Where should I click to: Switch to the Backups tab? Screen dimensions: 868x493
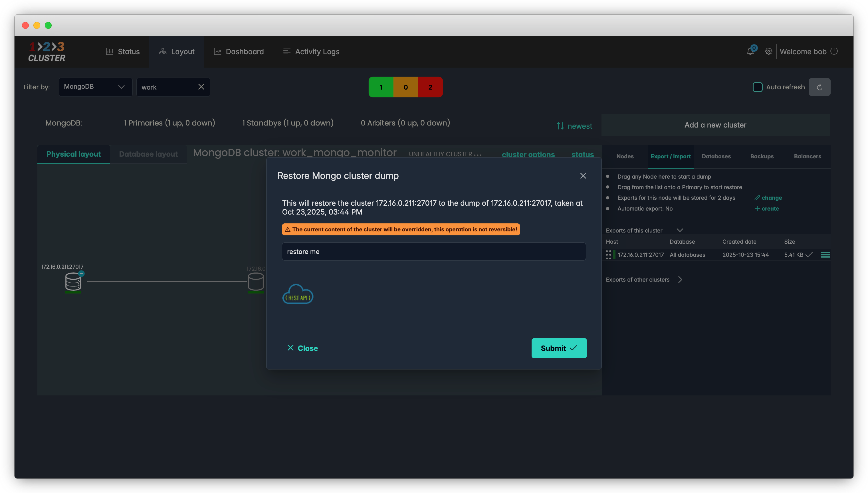click(762, 156)
